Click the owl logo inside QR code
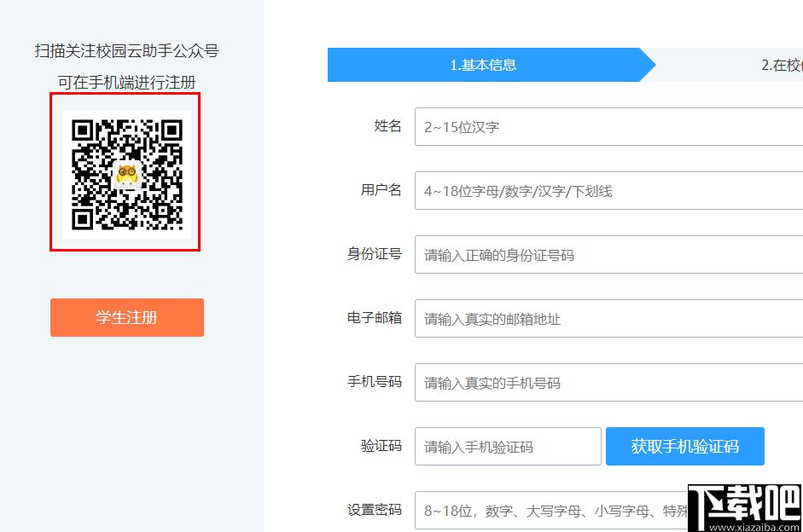803x532 pixels. pyautogui.click(x=127, y=175)
